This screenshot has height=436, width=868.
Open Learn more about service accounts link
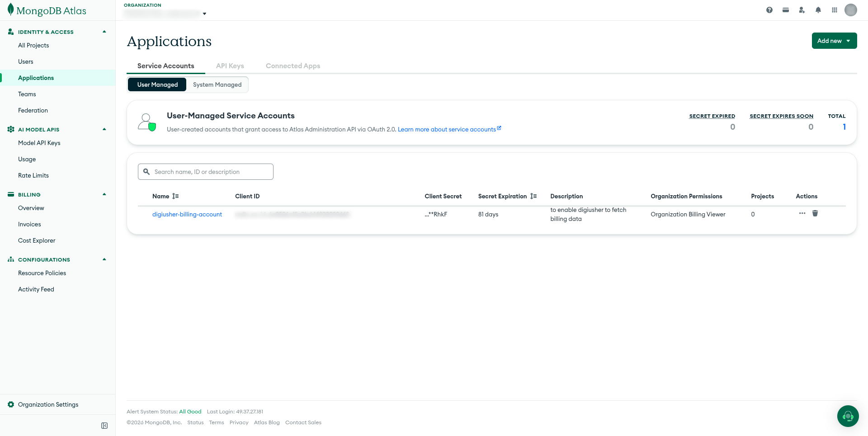(447, 129)
